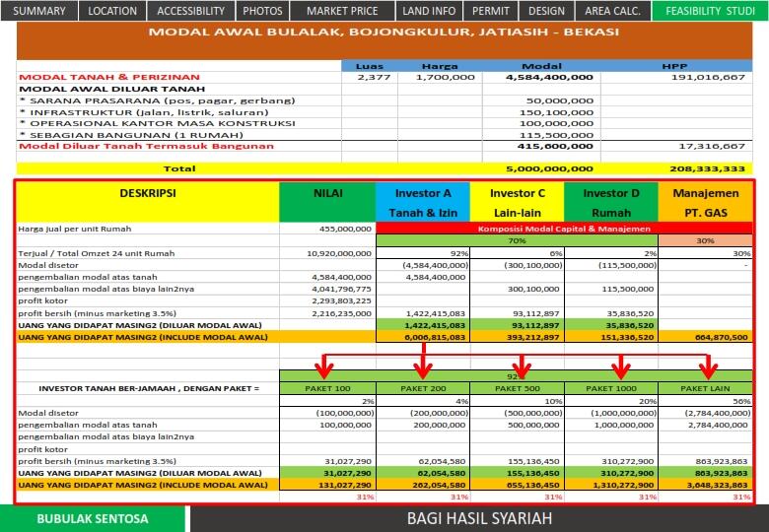Select PAKET 1000 total 1,310,272,900

(x=624, y=485)
